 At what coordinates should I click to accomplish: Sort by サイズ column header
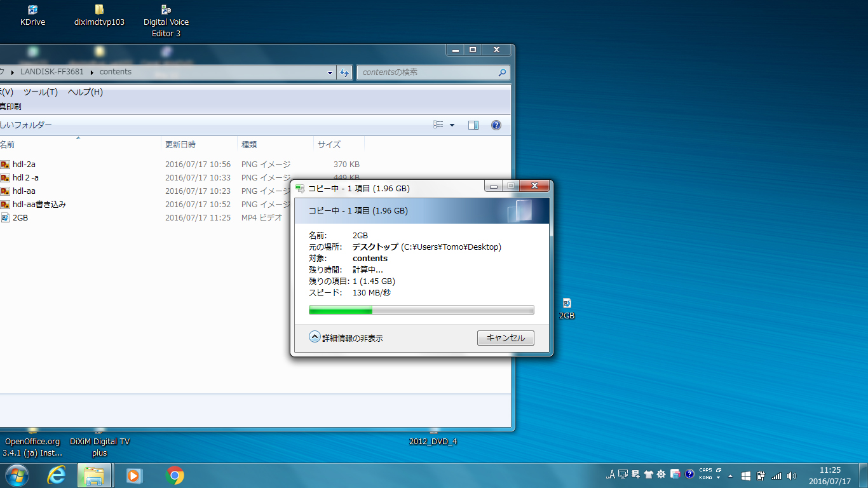[339, 144]
